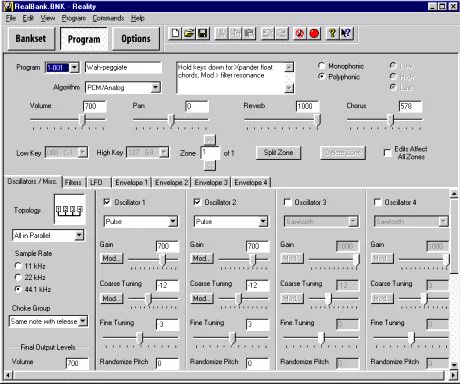The image size is (460, 384).
Task: Click the previous zone arrow below Zone field
Action: 210,165
